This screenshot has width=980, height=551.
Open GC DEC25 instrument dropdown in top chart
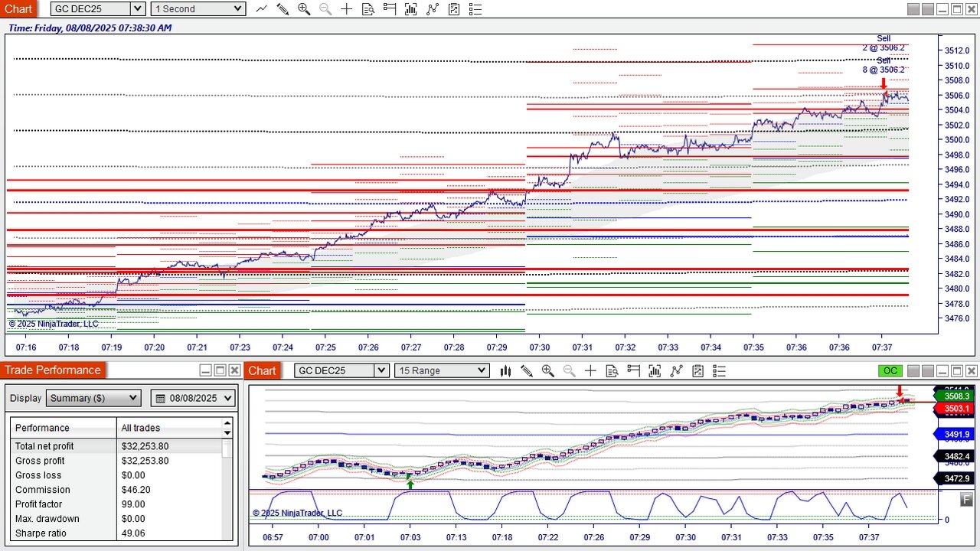click(98, 9)
